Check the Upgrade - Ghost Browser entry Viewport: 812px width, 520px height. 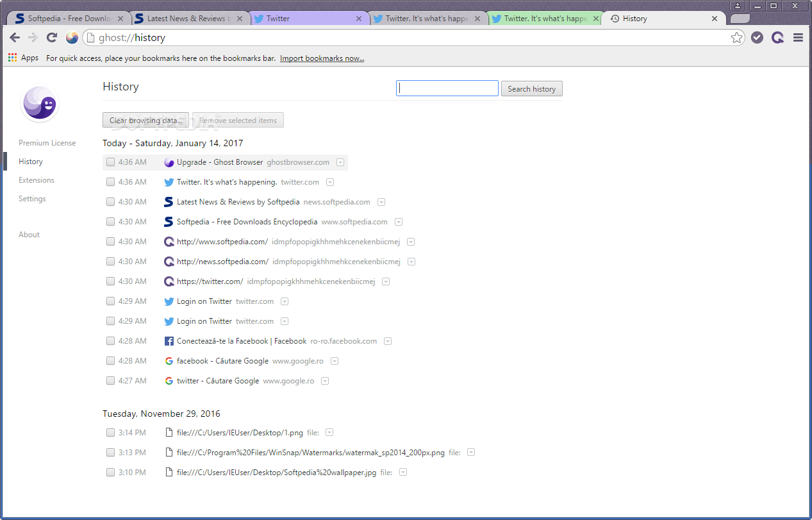(111, 162)
